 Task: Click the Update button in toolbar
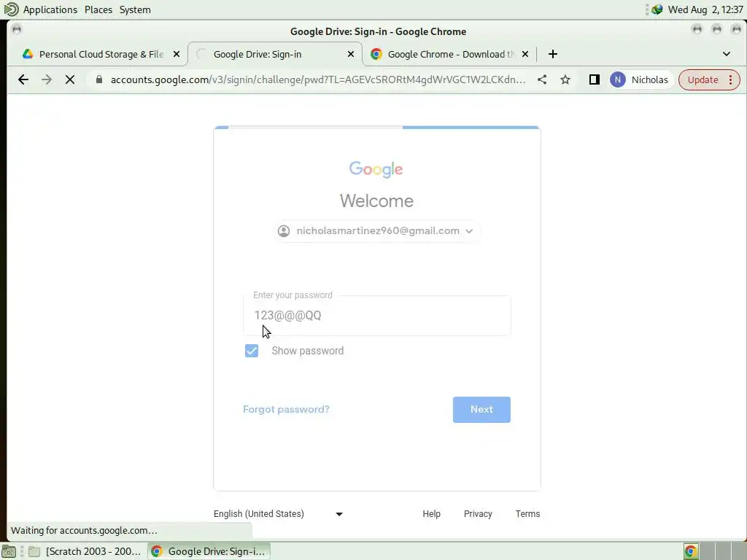tap(703, 79)
